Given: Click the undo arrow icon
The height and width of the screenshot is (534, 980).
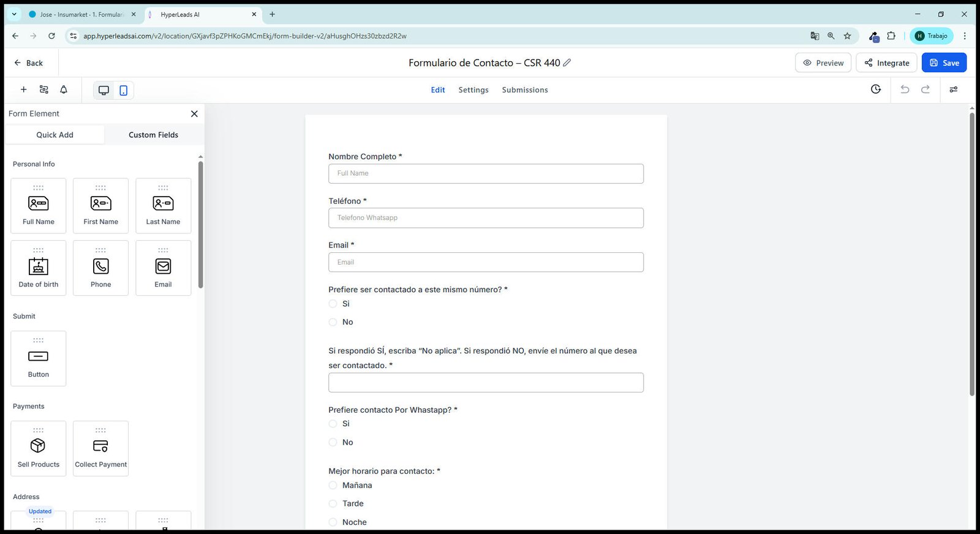Looking at the screenshot, I should [905, 89].
